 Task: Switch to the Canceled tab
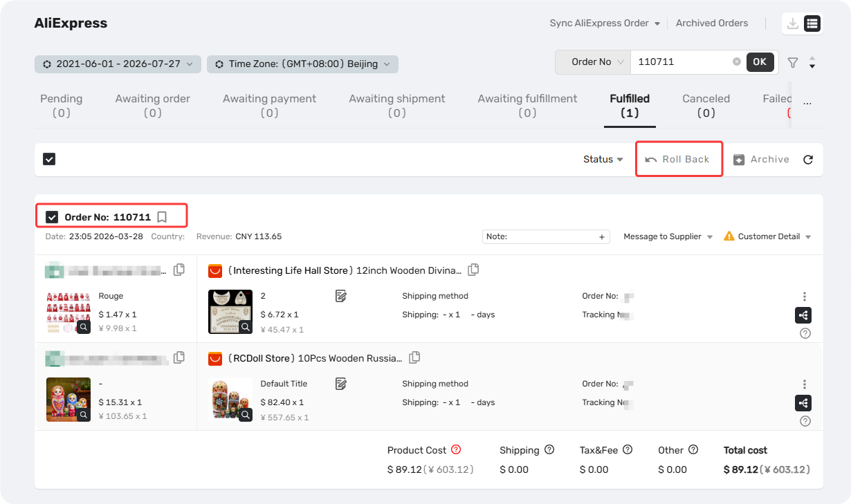click(x=706, y=105)
